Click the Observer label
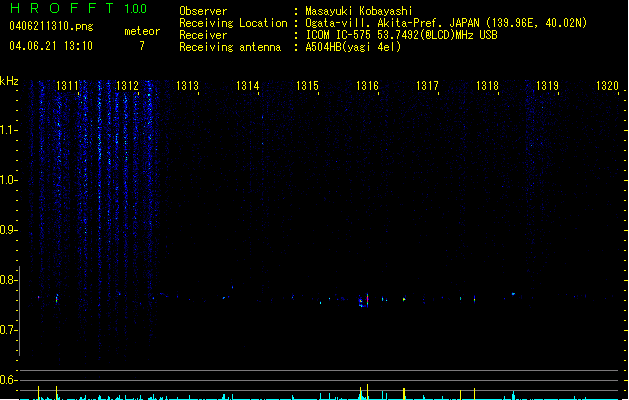629x400 pixels. 203,11
